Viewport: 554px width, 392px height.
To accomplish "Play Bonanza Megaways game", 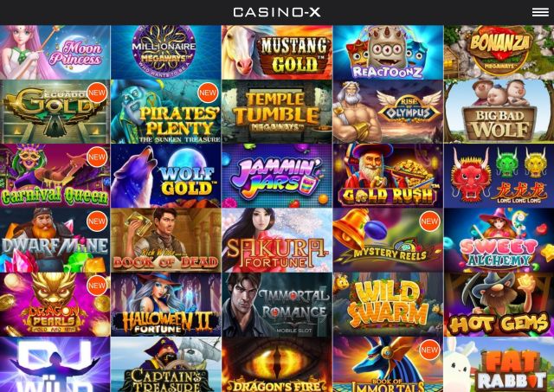I will pos(499,52).
